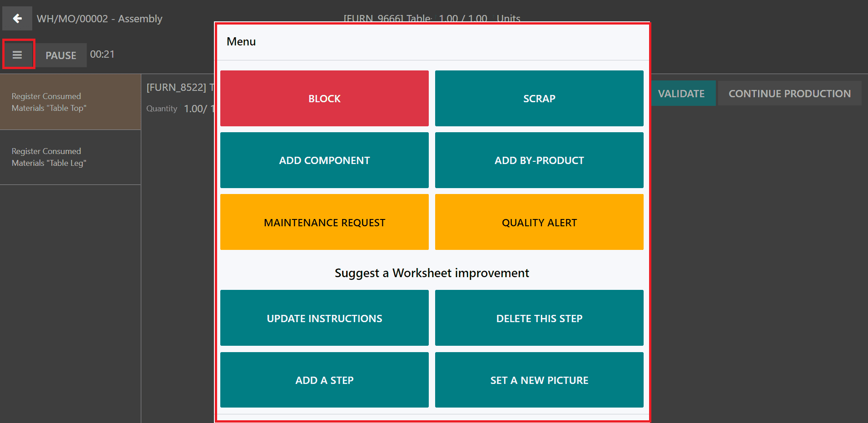Select the "Table Top" materials step
The height and width of the screenshot is (423, 868).
pyautogui.click(x=70, y=102)
